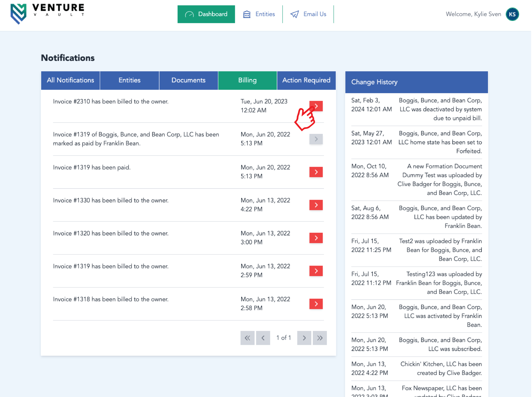Open the arrow for Invoice #1319 billed to owner
The width and height of the screenshot is (532, 397).
316,271
